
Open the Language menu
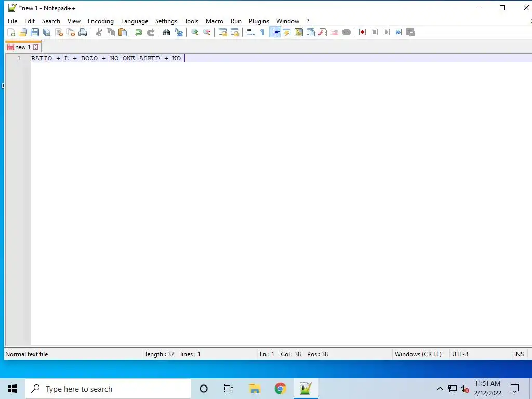point(135,21)
